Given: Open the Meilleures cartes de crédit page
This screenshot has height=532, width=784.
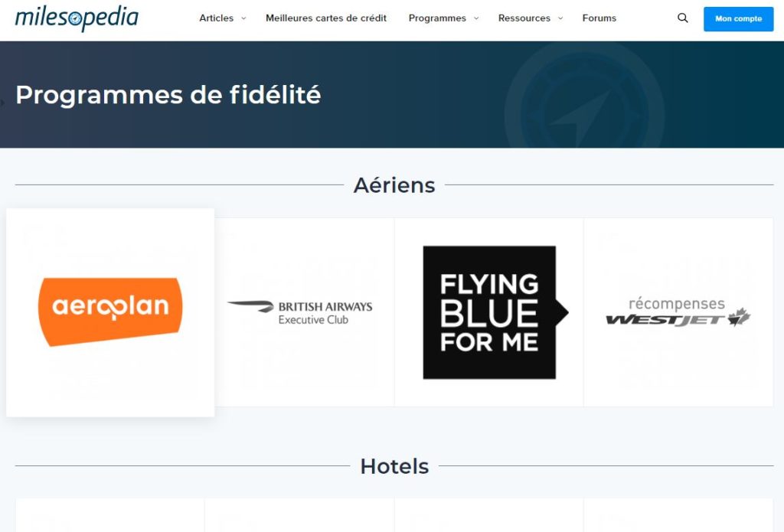Looking at the screenshot, I should [326, 18].
